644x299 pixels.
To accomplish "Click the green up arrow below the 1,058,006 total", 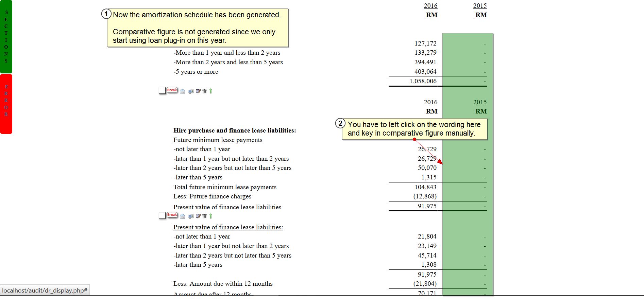I will pos(210,91).
